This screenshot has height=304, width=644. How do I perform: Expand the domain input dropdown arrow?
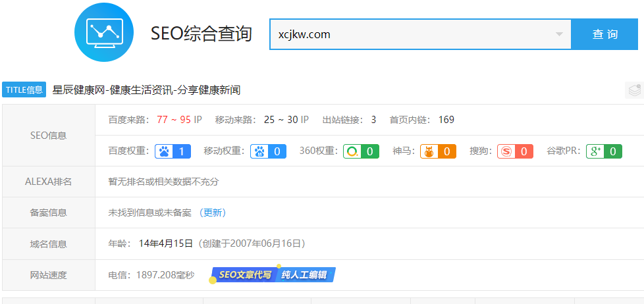click(559, 34)
